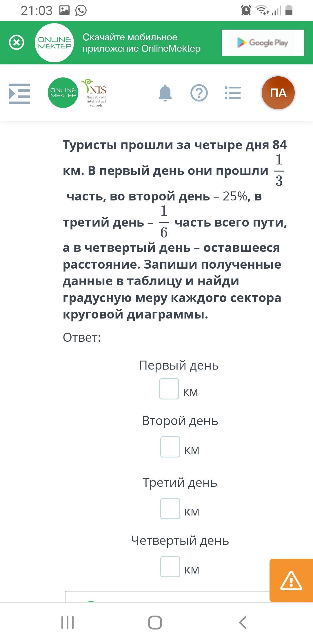
Task: Open the side navigation menu icon
Action: coord(19,93)
